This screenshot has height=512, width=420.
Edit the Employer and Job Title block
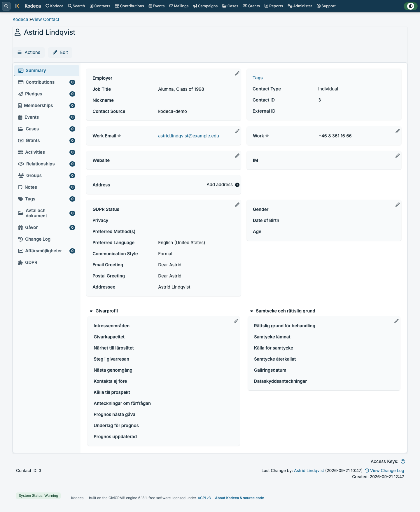[x=237, y=74]
